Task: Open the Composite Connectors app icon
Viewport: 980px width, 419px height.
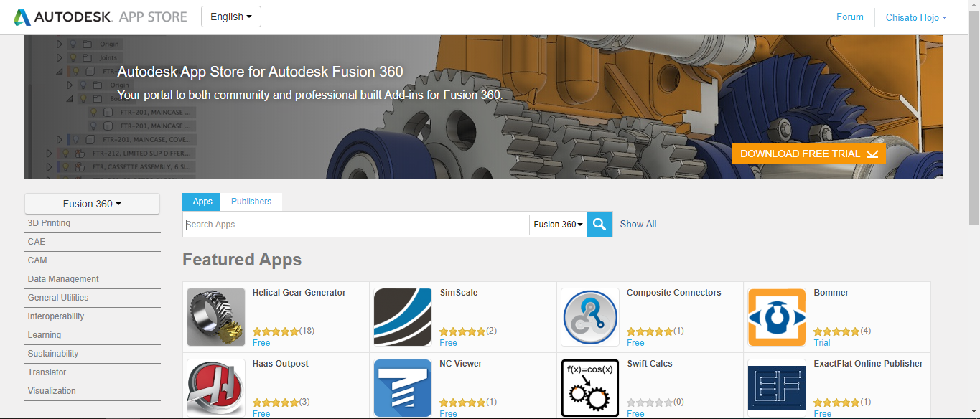Action: pos(590,317)
